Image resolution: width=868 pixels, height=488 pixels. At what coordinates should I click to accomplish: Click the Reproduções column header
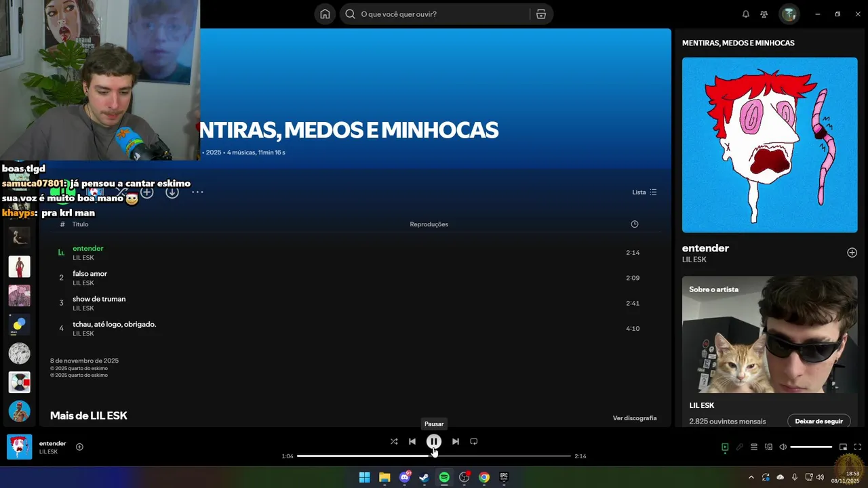click(x=429, y=224)
